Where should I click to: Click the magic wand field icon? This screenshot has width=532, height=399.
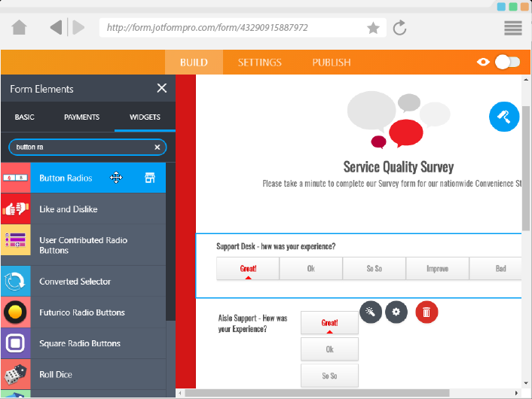370,312
